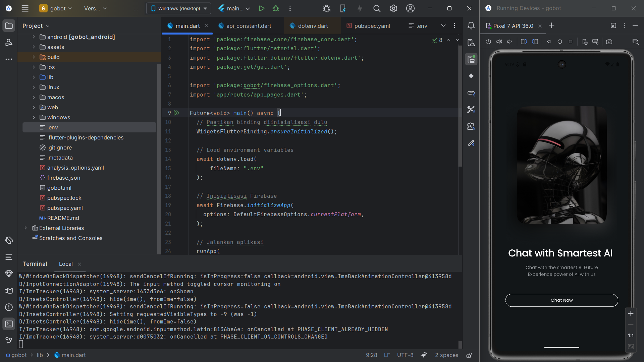Viewport: 644px width, 362px height.
Task: Open the gobot project dropdown
Action: [56, 8]
